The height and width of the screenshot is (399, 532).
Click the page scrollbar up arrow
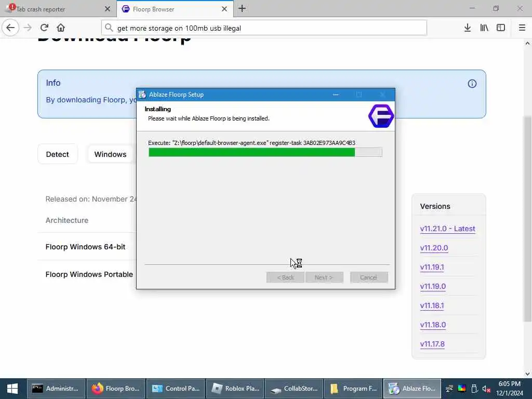(x=527, y=43)
